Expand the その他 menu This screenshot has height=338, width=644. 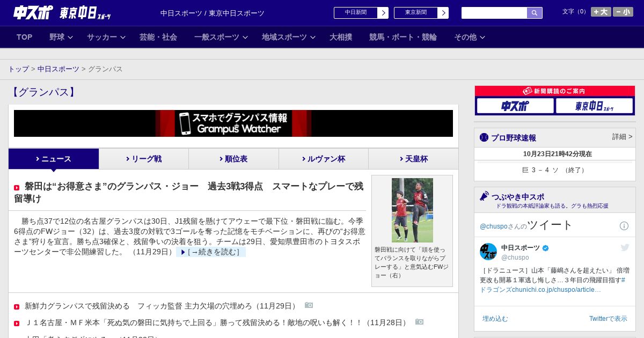tap(470, 37)
